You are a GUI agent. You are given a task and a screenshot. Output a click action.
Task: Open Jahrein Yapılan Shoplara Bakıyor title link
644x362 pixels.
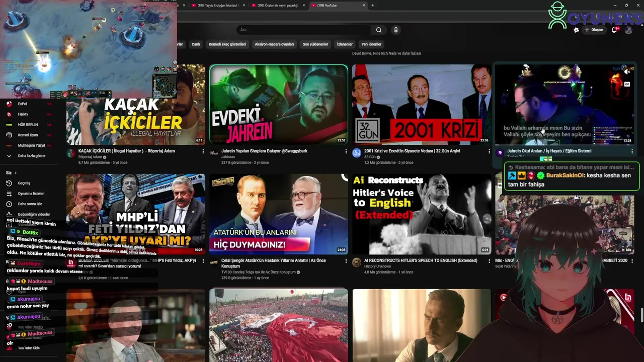(264, 151)
